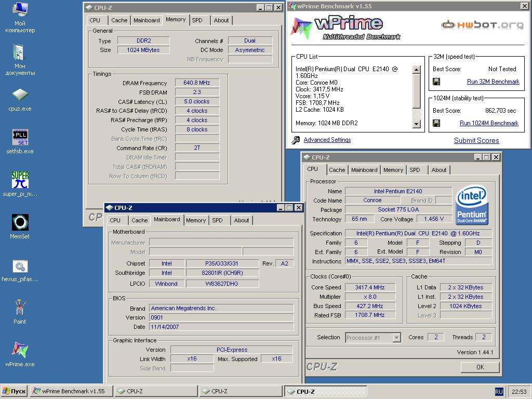This screenshot has height=399, width=532.
Task: Open Cache tab in CPU-Z Mainboard window
Action: (x=139, y=220)
